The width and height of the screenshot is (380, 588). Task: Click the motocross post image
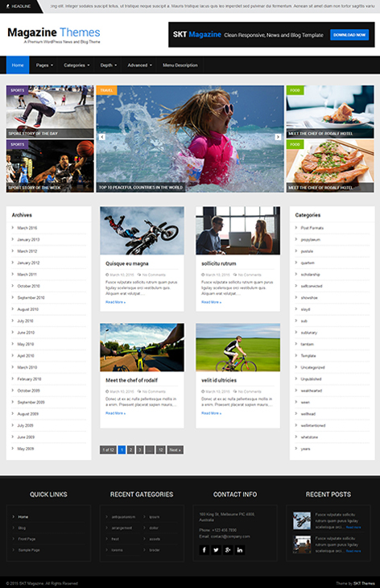pyautogui.click(x=142, y=230)
